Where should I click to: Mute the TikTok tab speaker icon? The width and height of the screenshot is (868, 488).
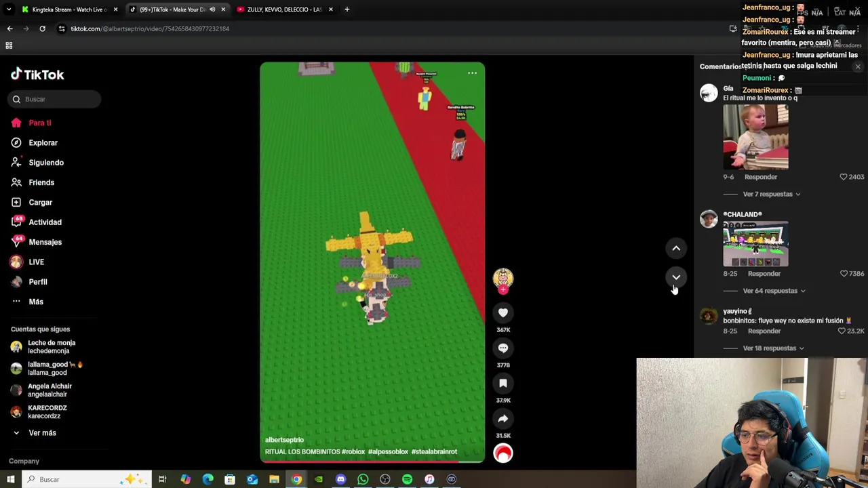tap(212, 9)
